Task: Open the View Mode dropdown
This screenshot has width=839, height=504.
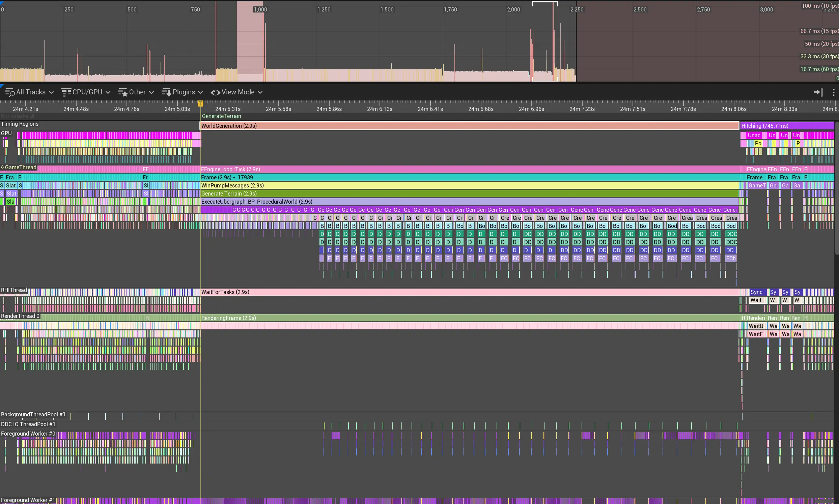Action: (x=236, y=92)
